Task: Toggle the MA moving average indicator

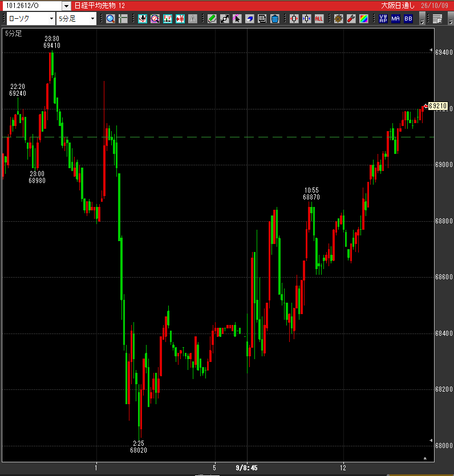Action: point(395,19)
